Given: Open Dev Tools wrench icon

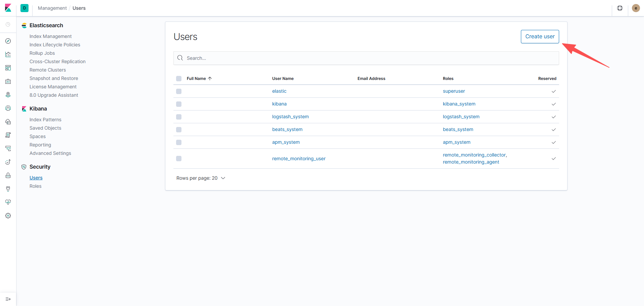Looking at the screenshot, I should click(8, 189).
